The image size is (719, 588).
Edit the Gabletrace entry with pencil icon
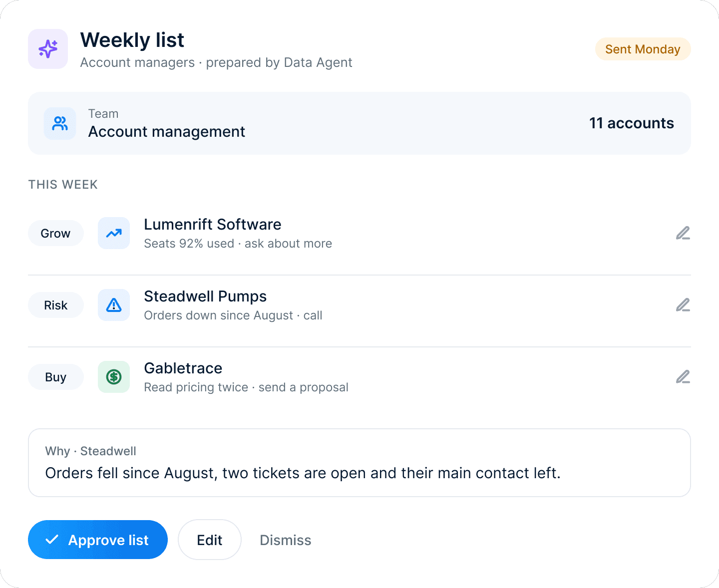coord(683,377)
